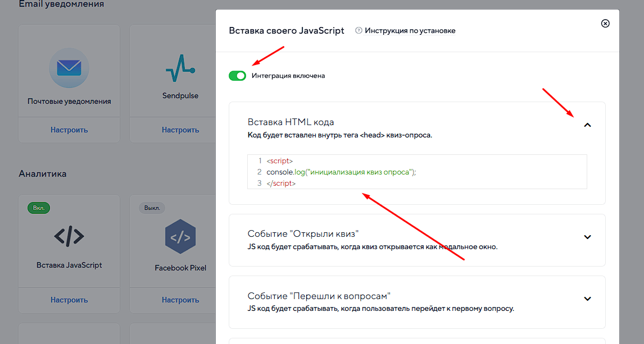Screen dimensions: 644x344
Task: Click the Почтовые уведомления envelope icon
Action: tap(69, 68)
